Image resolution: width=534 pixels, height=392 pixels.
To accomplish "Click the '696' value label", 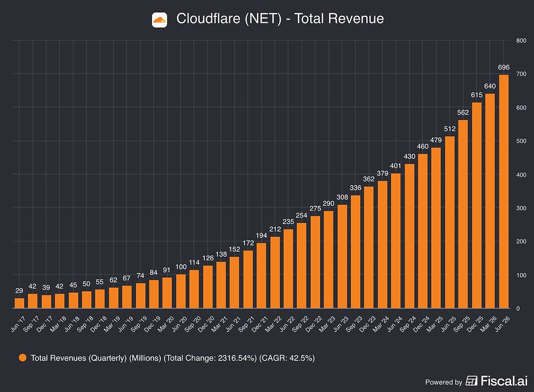I will pyautogui.click(x=503, y=68).
